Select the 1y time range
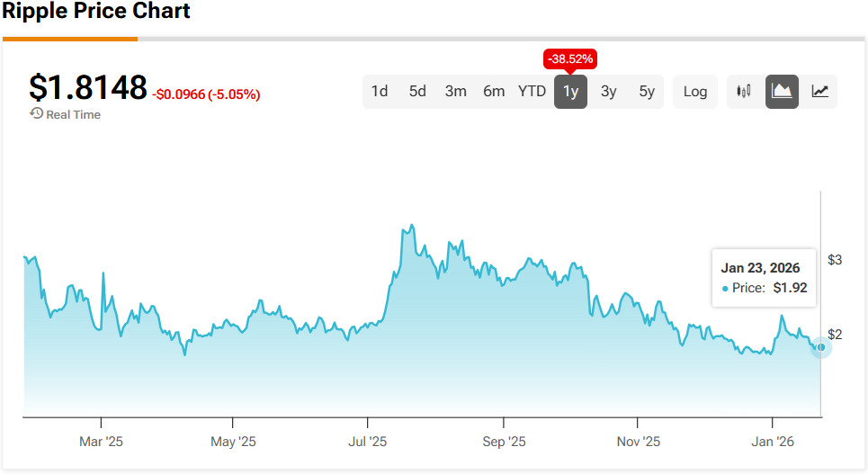868x474 pixels. coord(571,92)
